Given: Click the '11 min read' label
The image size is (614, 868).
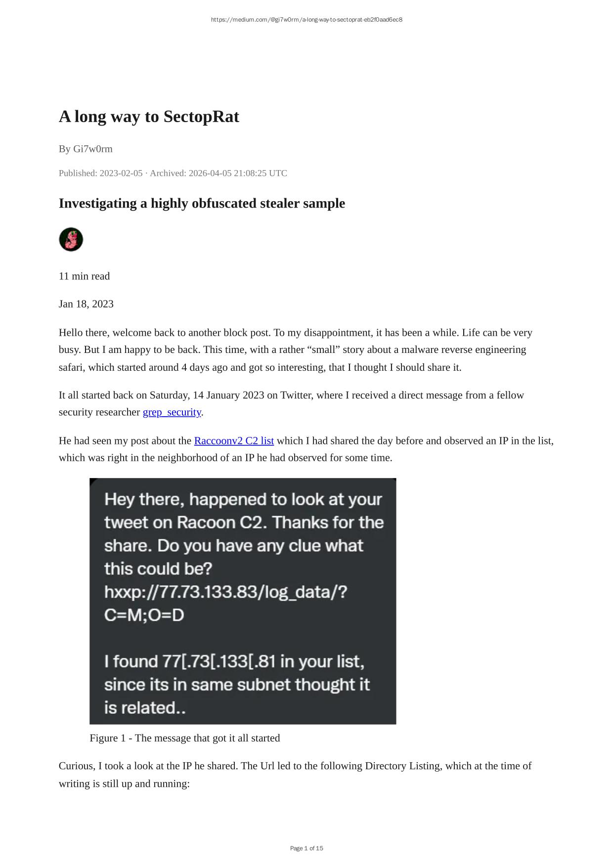Looking at the screenshot, I should tap(84, 276).
